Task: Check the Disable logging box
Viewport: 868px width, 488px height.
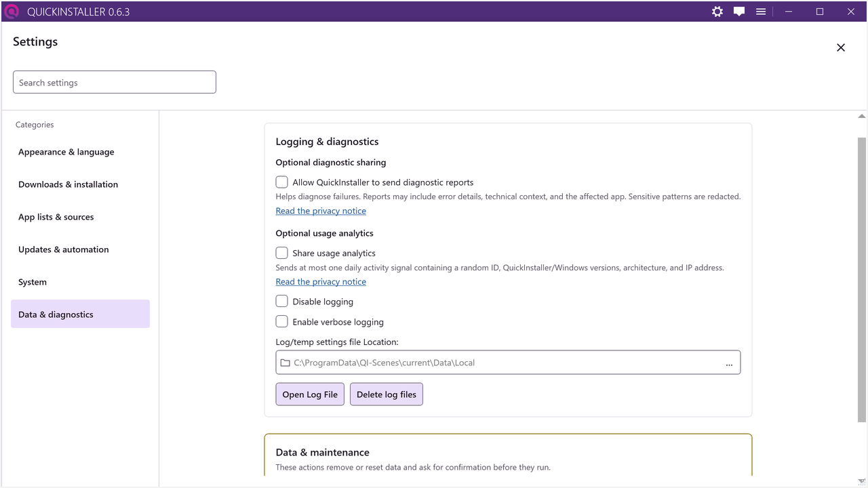Action: tap(282, 301)
